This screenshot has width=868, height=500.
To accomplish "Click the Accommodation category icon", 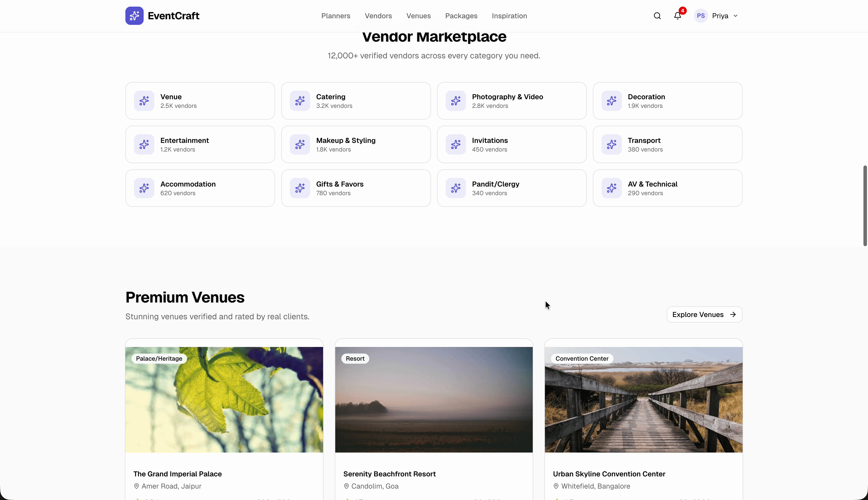I will (x=144, y=188).
